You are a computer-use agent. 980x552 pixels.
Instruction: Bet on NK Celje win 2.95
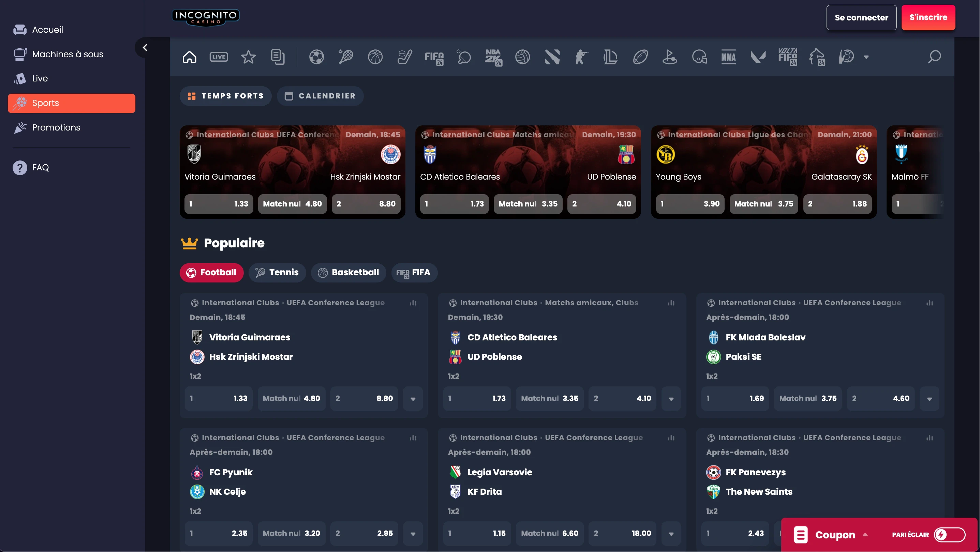click(x=364, y=534)
